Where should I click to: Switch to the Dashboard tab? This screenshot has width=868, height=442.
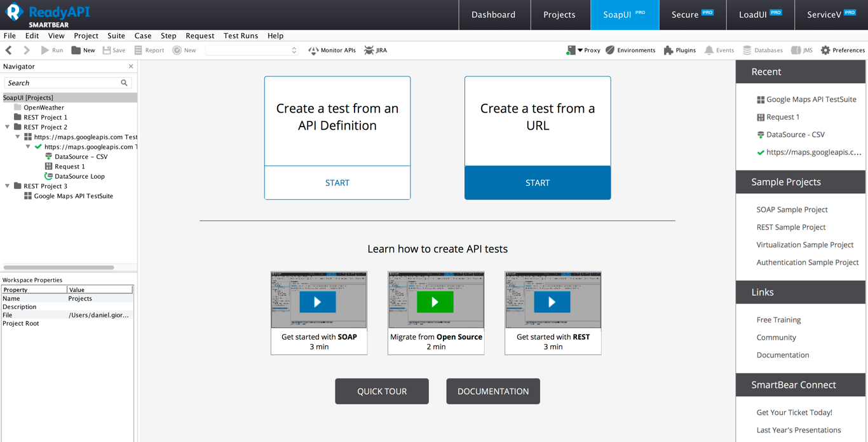[494, 15]
